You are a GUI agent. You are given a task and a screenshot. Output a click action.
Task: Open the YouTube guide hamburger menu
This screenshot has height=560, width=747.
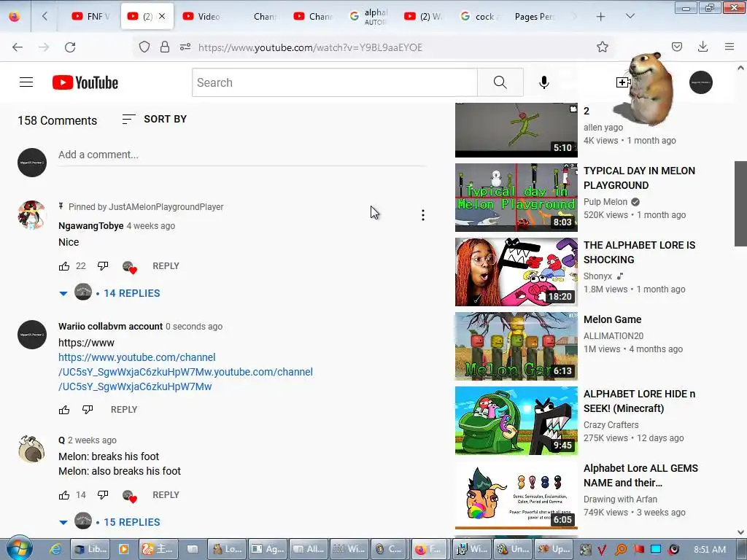point(26,82)
